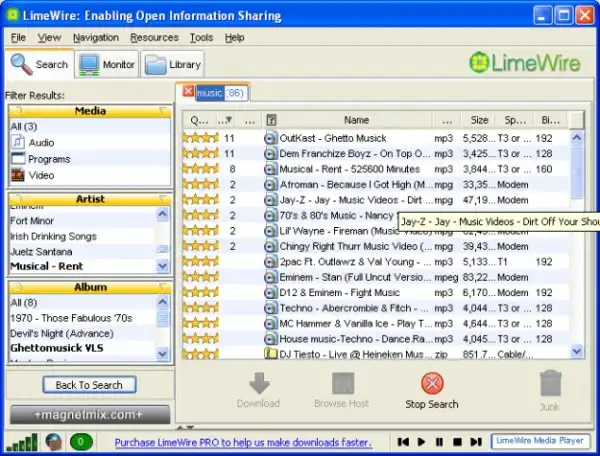Click the Stop Search button
Screen dimensions: 600x456
pyautogui.click(x=432, y=390)
